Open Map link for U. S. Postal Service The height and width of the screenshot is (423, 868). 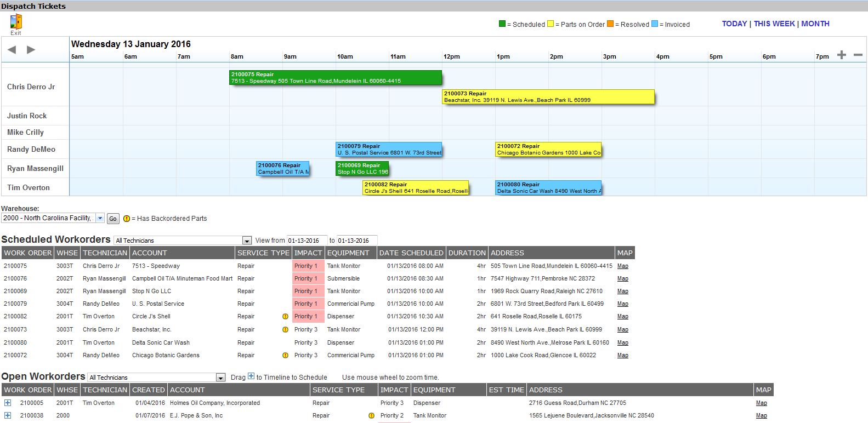pos(623,304)
